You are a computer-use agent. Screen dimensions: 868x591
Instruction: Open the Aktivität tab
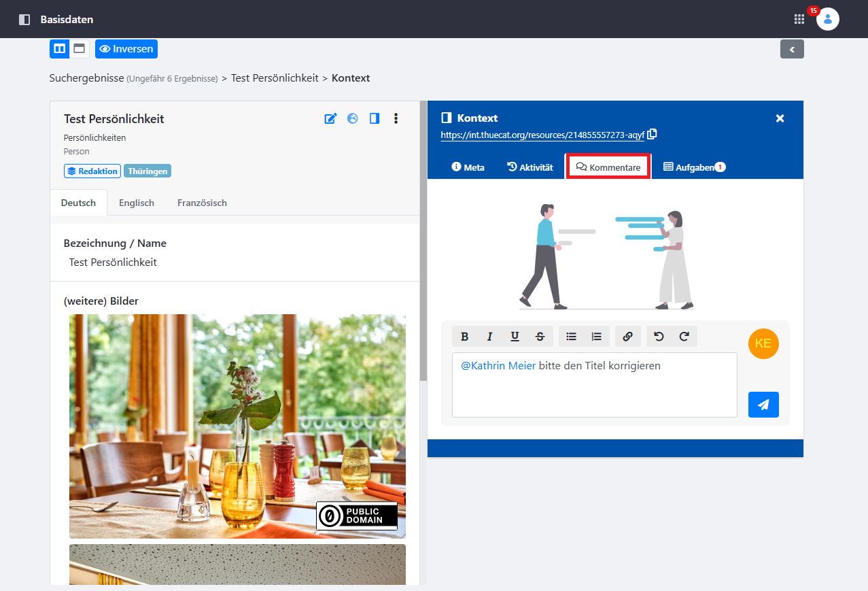coord(530,167)
